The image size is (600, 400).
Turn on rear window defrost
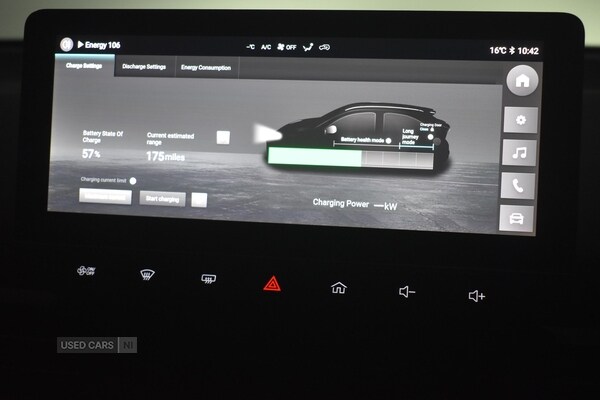[x=208, y=279]
